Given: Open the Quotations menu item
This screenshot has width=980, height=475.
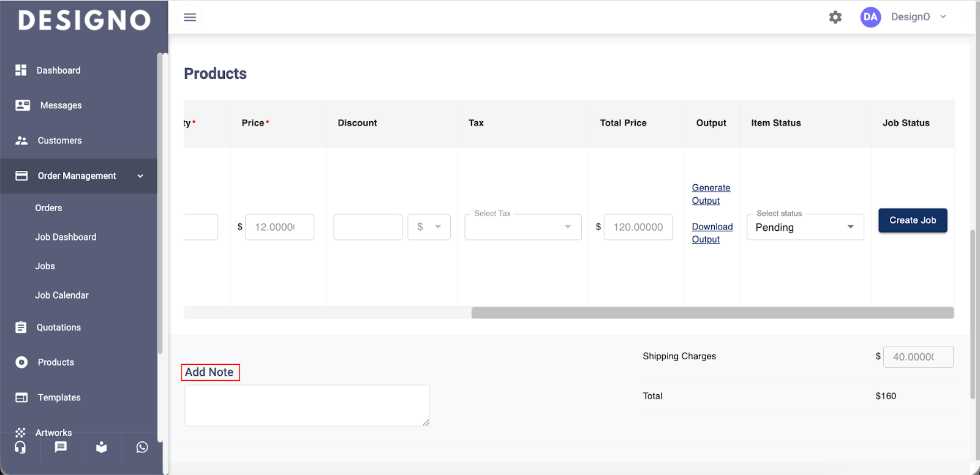Looking at the screenshot, I should click(59, 327).
